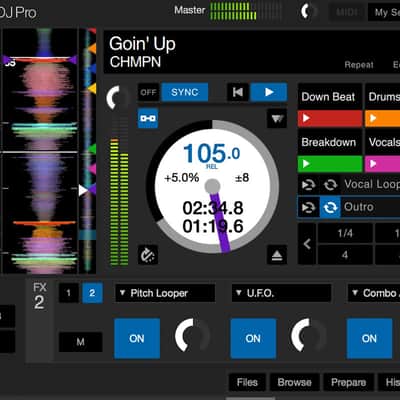Adjust the master output knob
400x400 pixels.
pos(308,12)
